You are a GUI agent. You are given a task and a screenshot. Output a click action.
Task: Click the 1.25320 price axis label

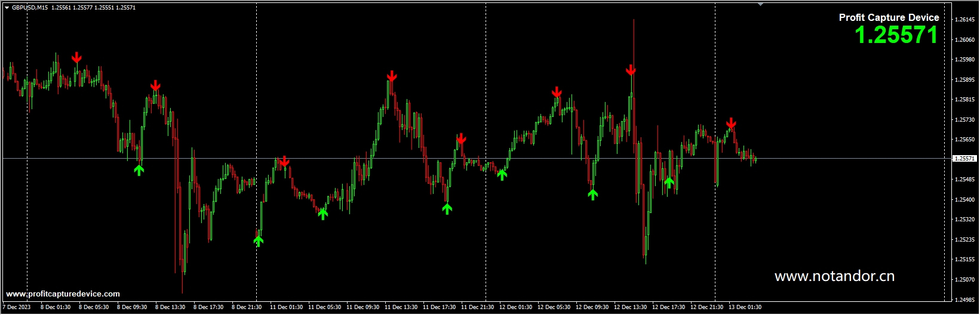point(965,220)
